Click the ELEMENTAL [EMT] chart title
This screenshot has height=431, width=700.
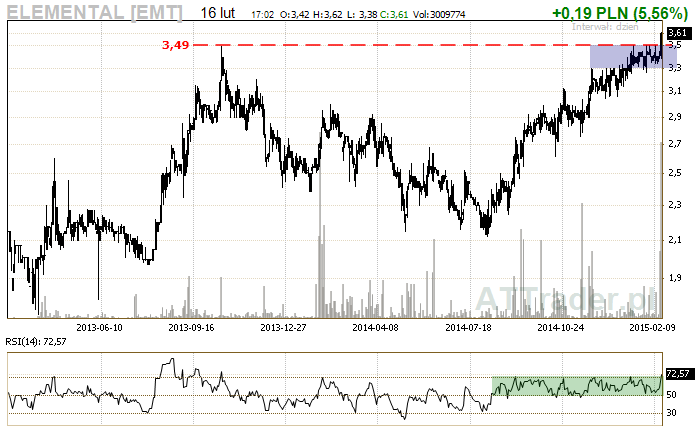pyautogui.click(x=95, y=13)
